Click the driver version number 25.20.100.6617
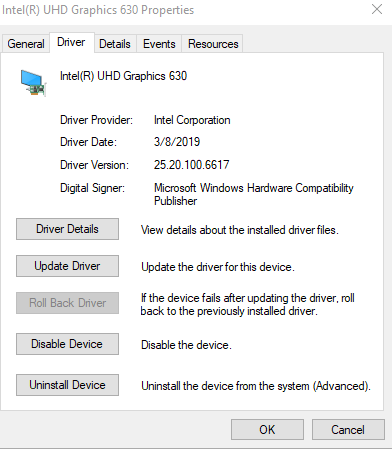392x449 pixels. (x=191, y=165)
